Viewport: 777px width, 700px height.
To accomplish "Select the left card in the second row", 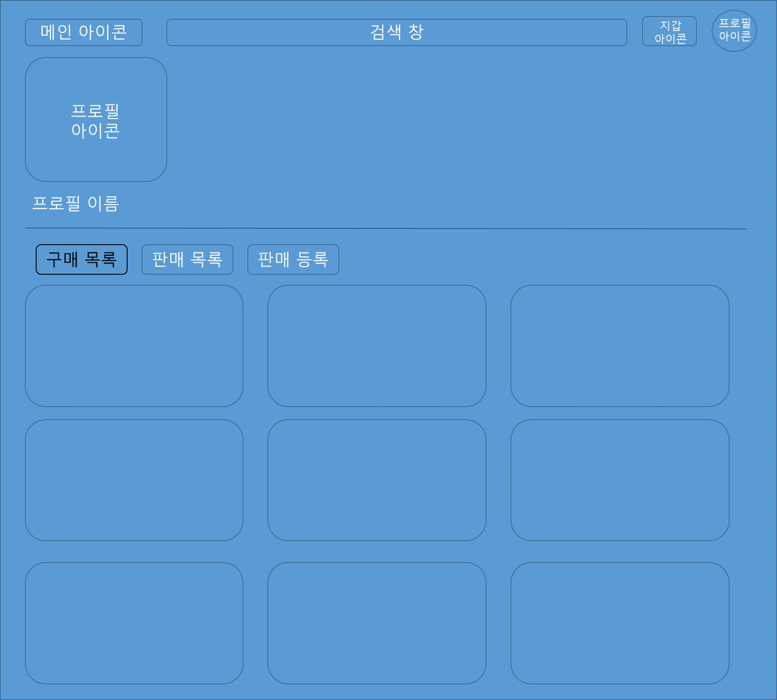I will [135, 480].
